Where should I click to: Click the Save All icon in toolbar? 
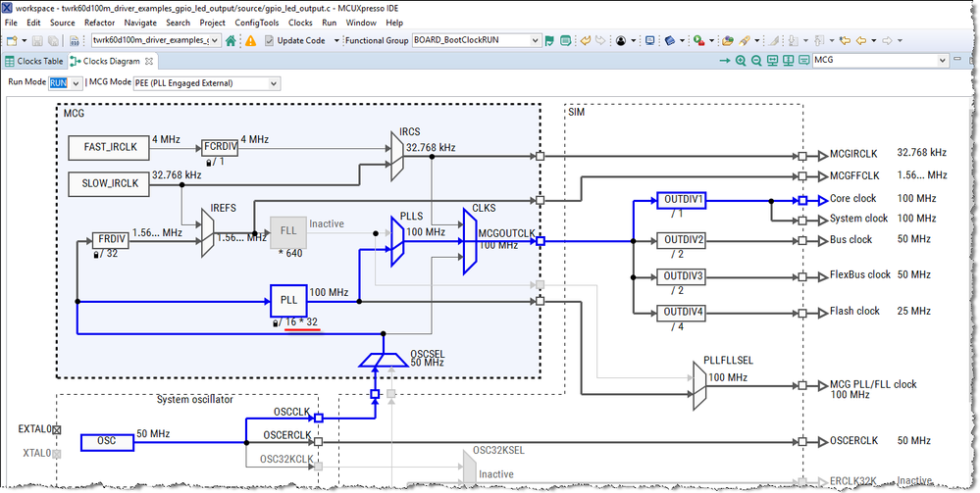(53, 40)
